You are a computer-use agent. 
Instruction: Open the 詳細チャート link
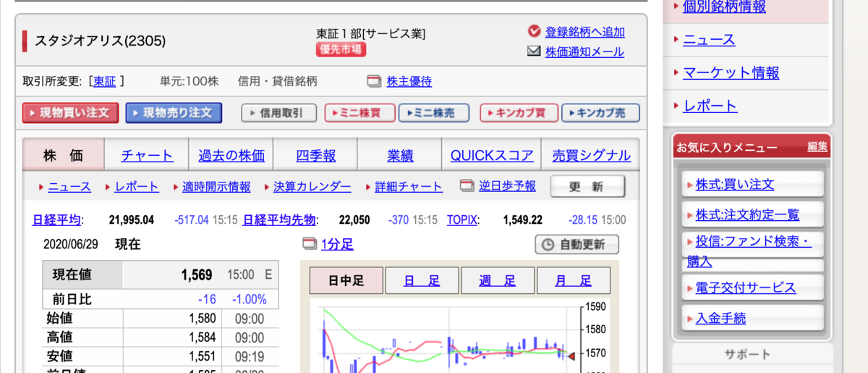click(409, 187)
